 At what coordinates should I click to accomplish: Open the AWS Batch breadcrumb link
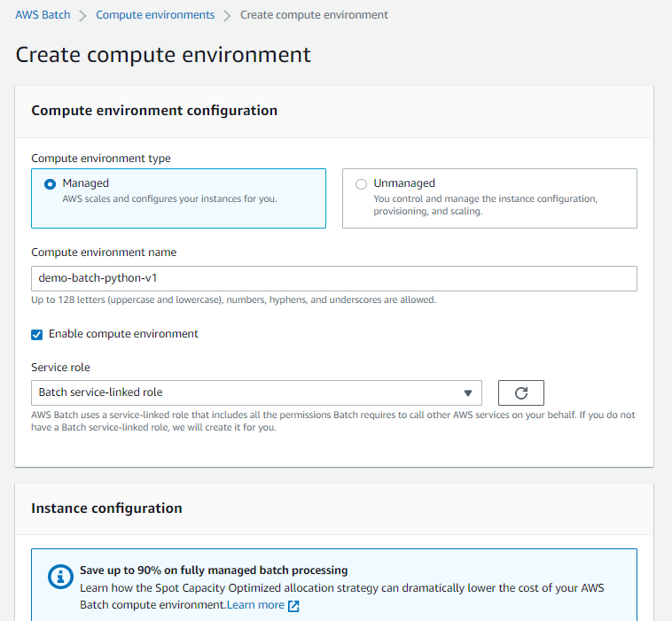[43, 15]
